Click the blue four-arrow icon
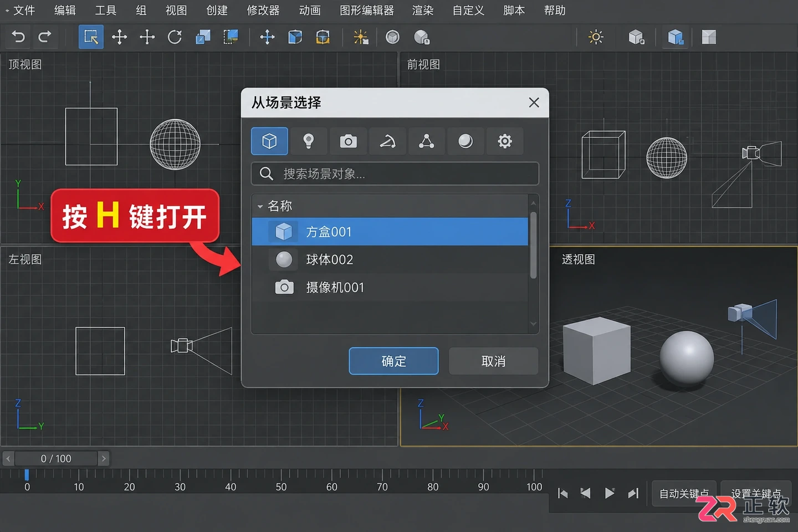The height and width of the screenshot is (532, 798). point(267,37)
